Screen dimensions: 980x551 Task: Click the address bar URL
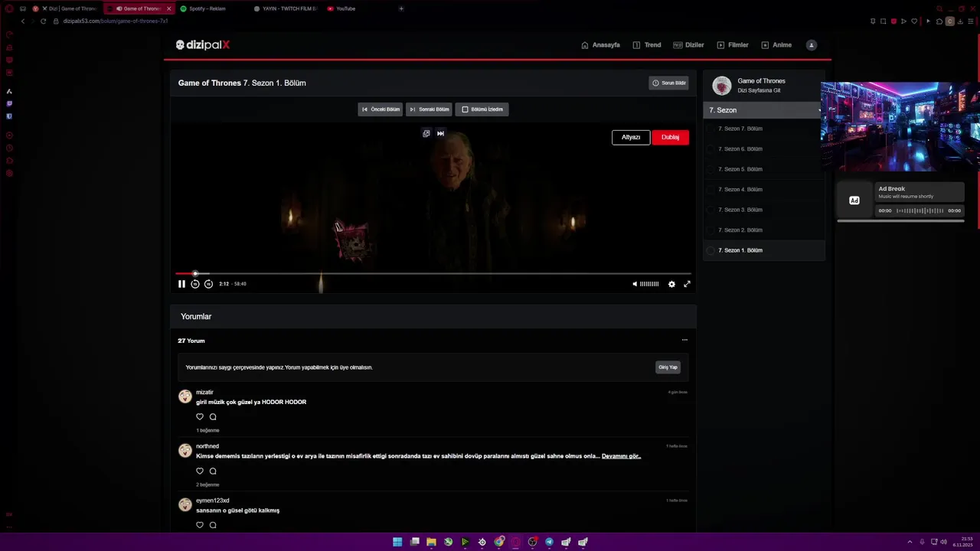(116, 21)
